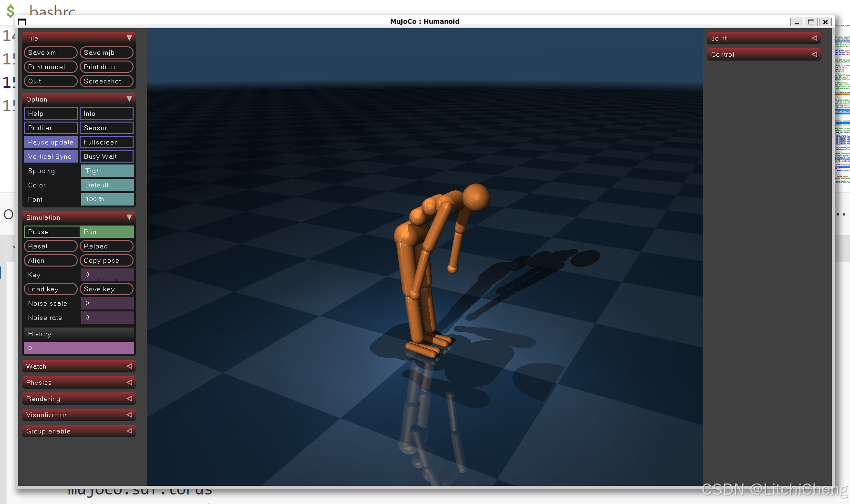Disable Vertical Sync
Image resolution: width=850 pixels, height=504 pixels.
[51, 156]
